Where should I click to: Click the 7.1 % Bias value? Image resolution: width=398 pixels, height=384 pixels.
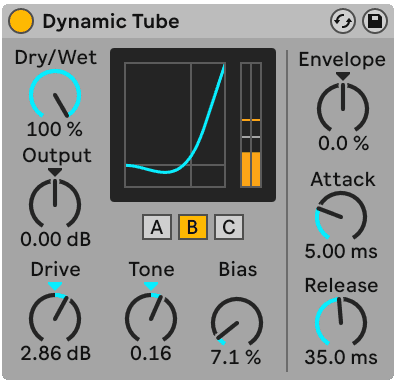coord(236,357)
